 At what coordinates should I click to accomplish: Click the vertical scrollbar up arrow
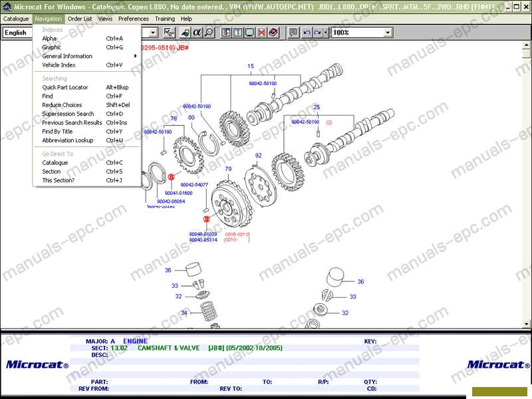coord(526,45)
